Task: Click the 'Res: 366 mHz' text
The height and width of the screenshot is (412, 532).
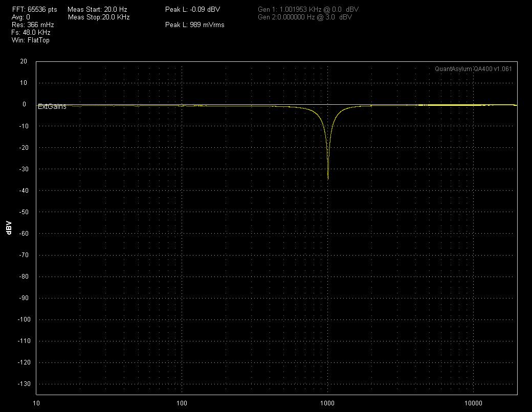Action: [x=33, y=25]
